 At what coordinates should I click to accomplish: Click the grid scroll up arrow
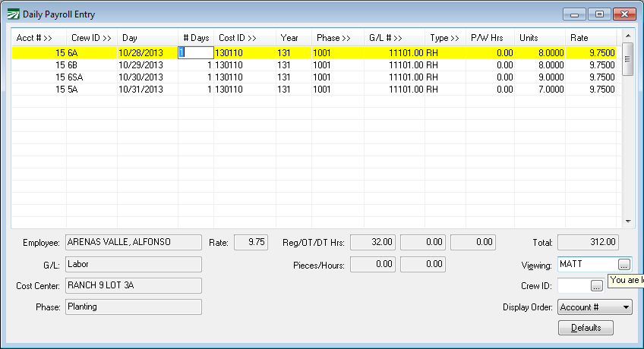coord(627,36)
